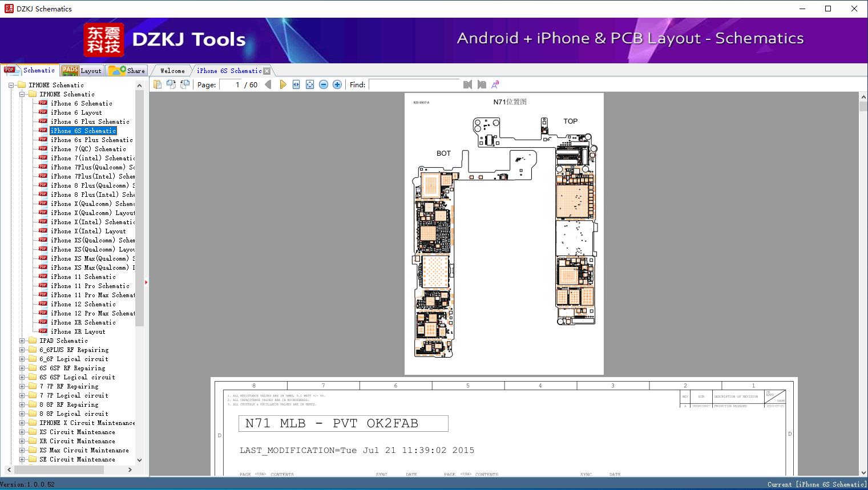This screenshot has height=490, width=868.
Task: Switch to the Schematic tab
Action: [30, 70]
